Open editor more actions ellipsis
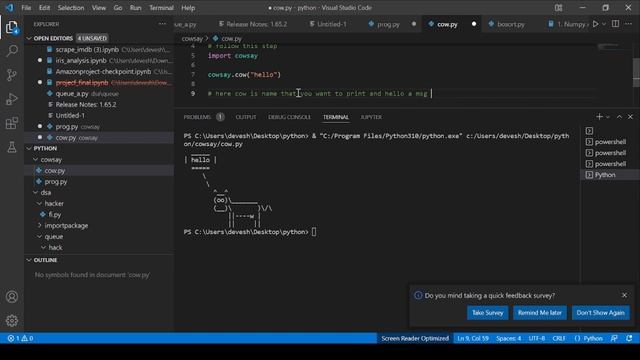The image size is (640, 360). [629, 24]
